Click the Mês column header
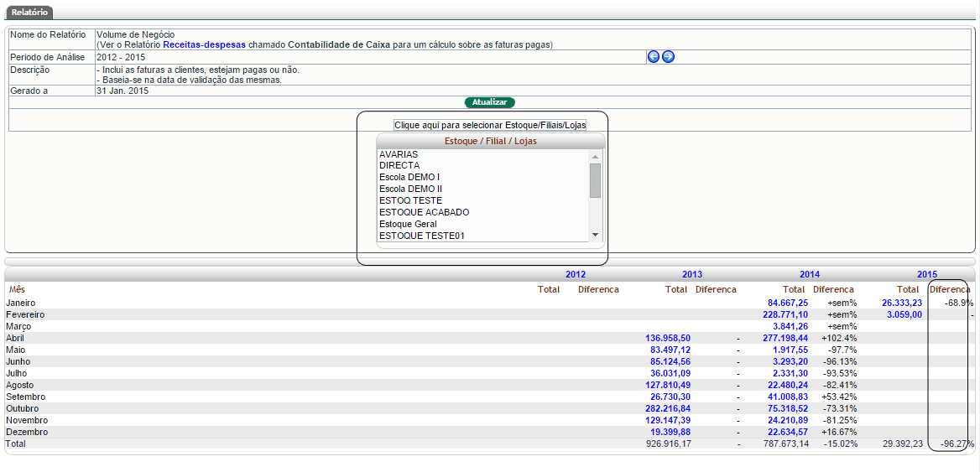This screenshot has height=472, width=980. pos(17,290)
